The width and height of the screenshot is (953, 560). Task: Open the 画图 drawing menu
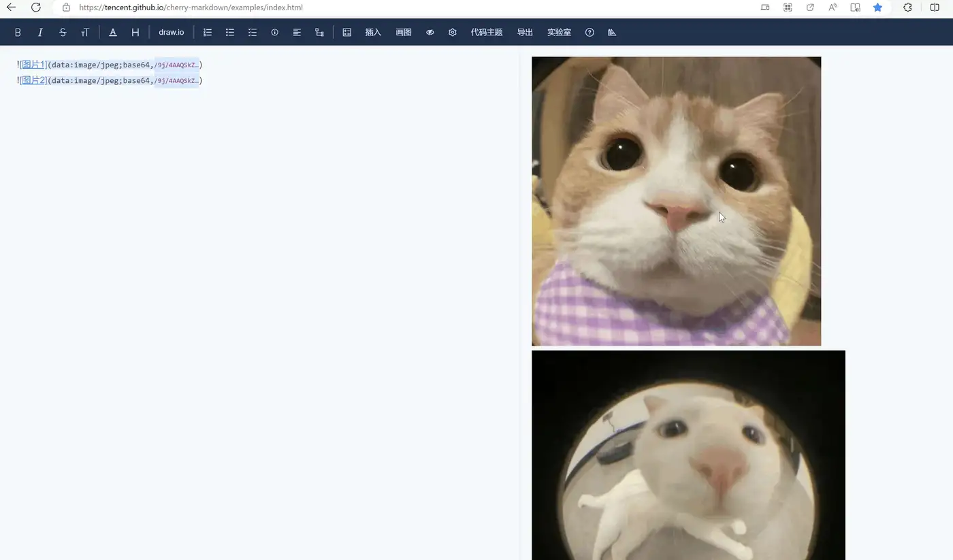404,33
